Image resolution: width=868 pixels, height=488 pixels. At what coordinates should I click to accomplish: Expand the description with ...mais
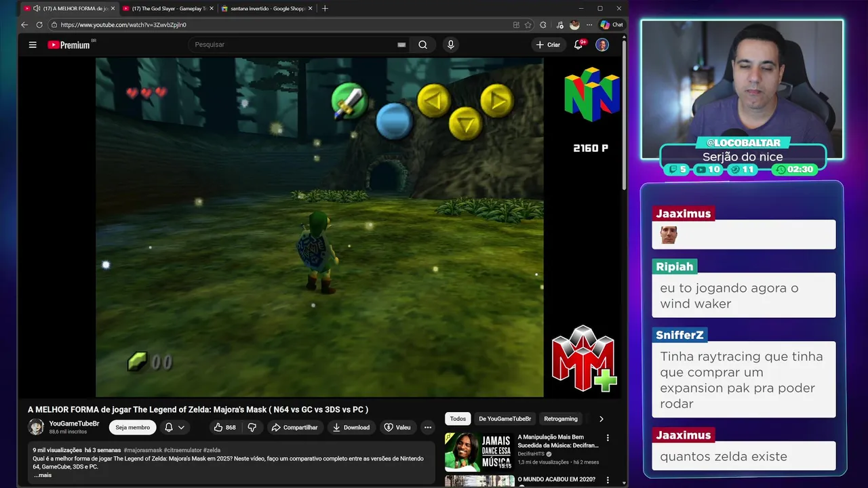click(x=43, y=475)
